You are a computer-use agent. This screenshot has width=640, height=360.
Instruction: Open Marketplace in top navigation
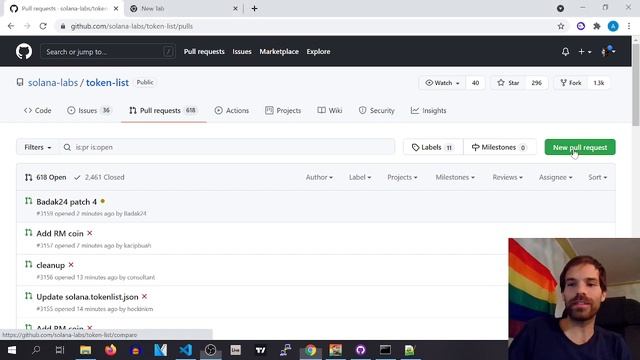point(279,52)
